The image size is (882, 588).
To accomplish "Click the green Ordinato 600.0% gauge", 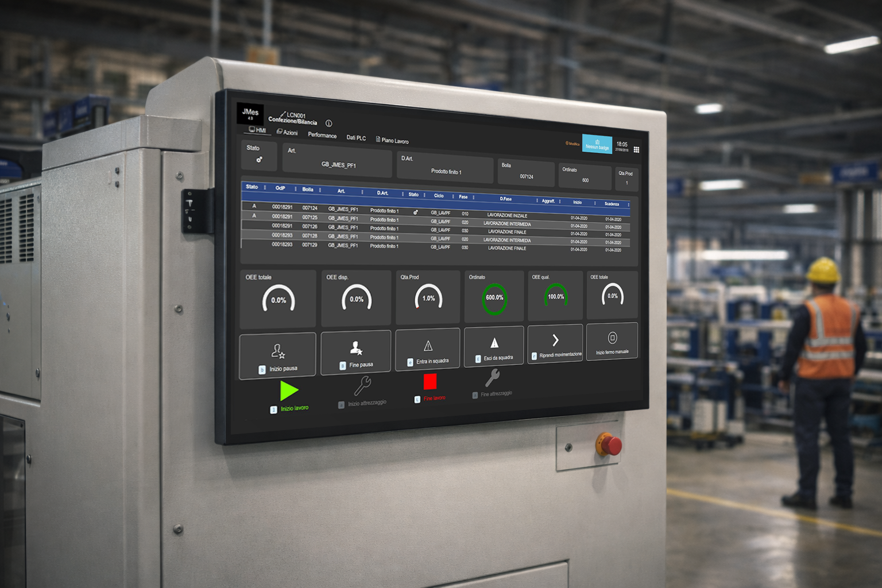I will pos(494,298).
